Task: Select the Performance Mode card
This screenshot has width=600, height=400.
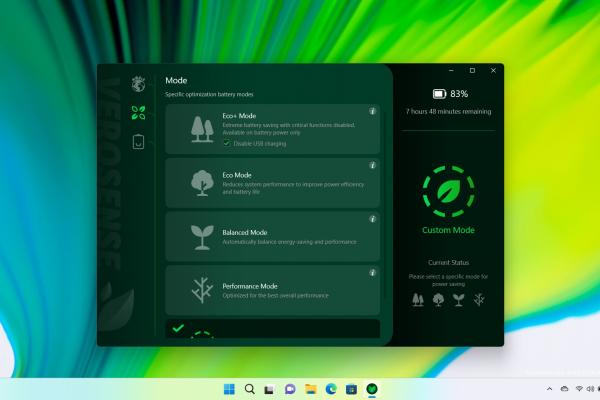Action: click(x=272, y=291)
